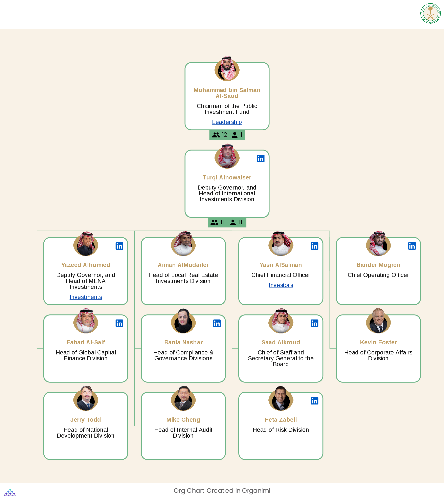
Task: Click the Head of Risk Division title
Action: [x=281, y=430]
